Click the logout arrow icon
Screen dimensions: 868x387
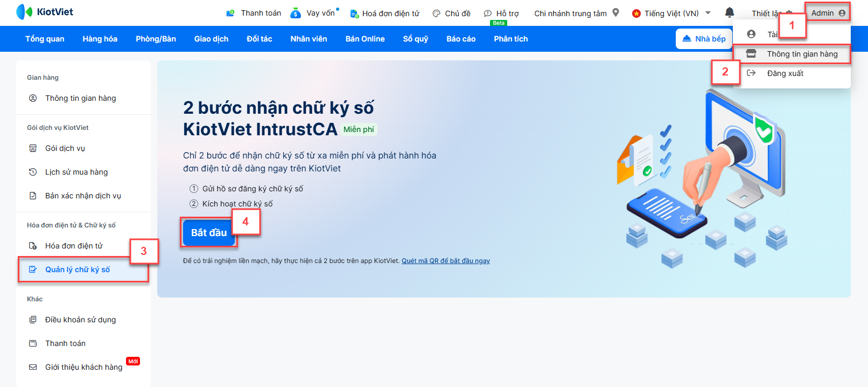click(x=751, y=73)
